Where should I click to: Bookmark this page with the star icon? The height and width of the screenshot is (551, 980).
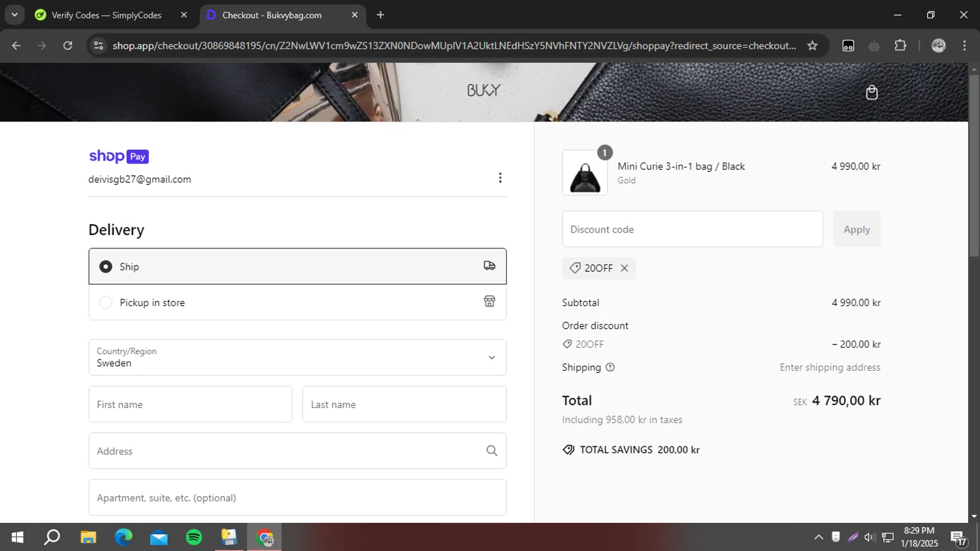pyautogui.click(x=812, y=46)
